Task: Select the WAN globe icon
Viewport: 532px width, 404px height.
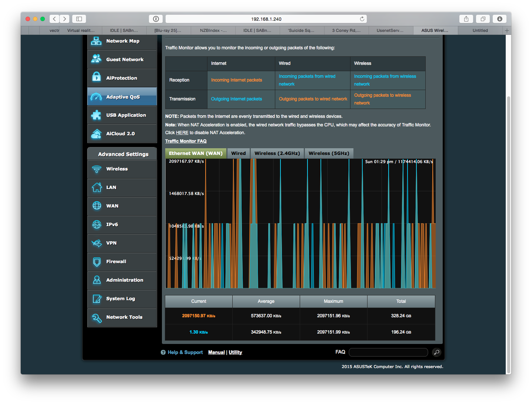Action: coord(96,206)
